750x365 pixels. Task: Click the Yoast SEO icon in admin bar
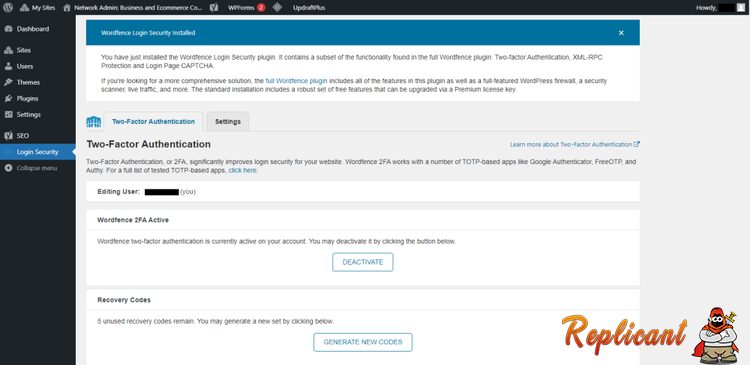[x=214, y=7]
